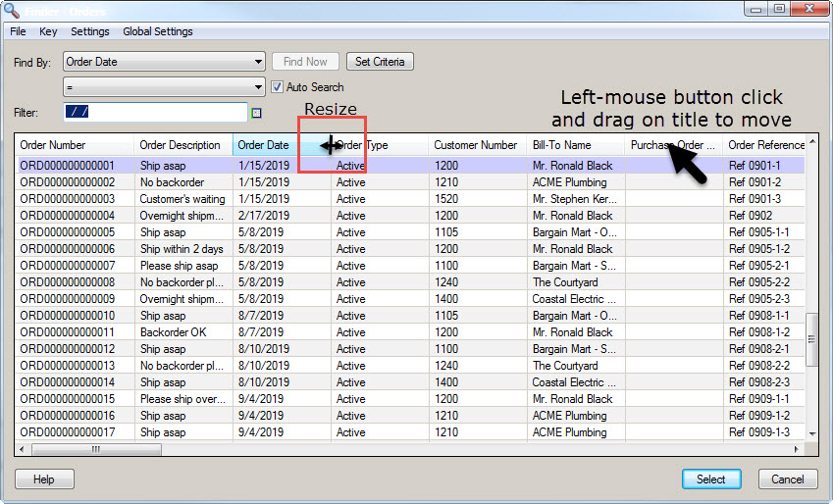Open the Settings menu

(90, 31)
